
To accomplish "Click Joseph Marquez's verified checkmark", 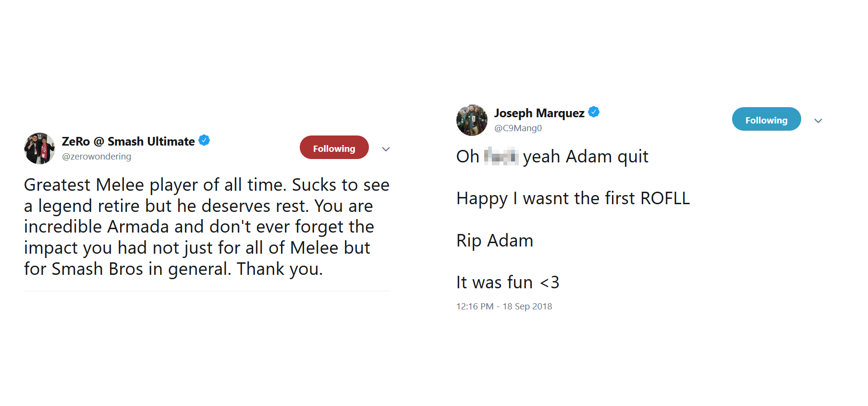I will (594, 112).
